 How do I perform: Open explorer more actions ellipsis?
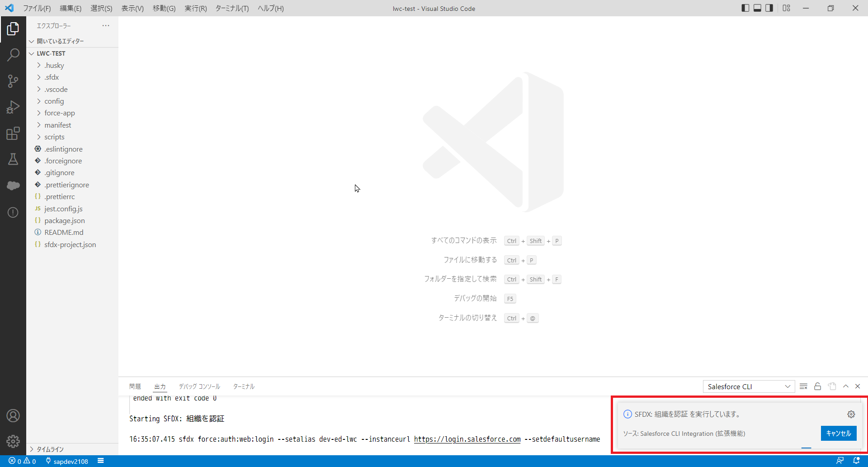coord(106,26)
